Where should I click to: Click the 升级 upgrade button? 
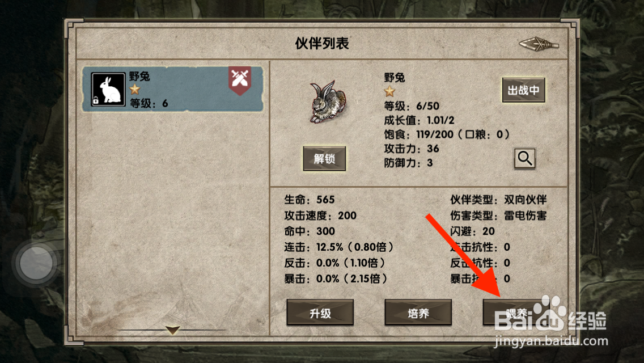click(x=320, y=313)
